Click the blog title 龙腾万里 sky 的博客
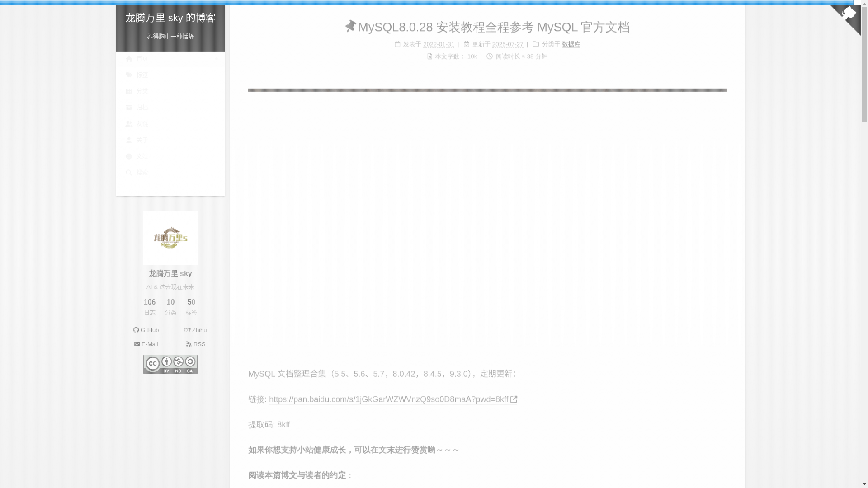This screenshot has width=868, height=488. [170, 18]
